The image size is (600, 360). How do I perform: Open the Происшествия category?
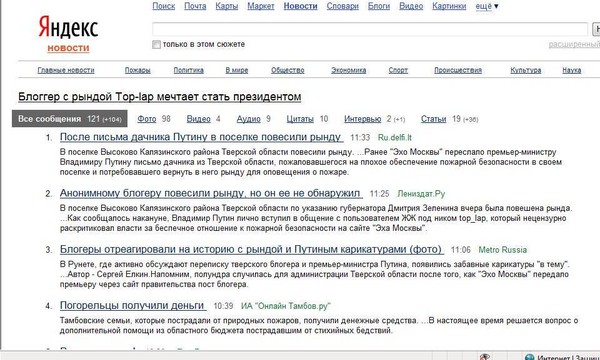click(458, 70)
